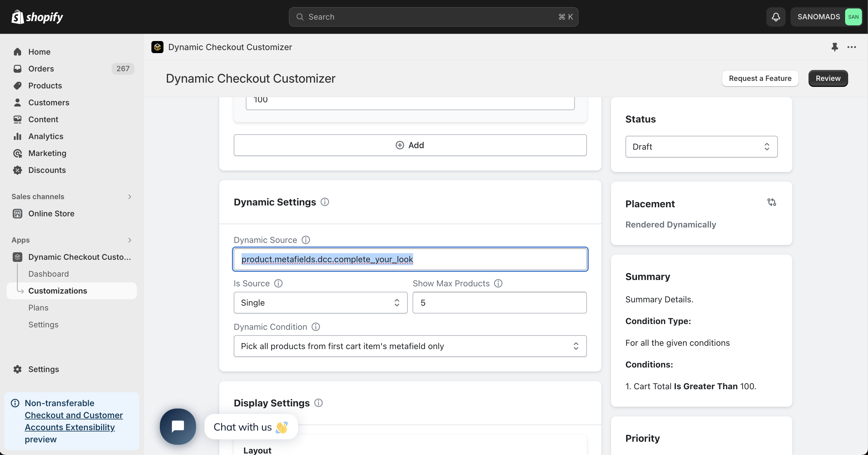Open the Status Draft dropdown
868x455 pixels.
coord(701,147)
